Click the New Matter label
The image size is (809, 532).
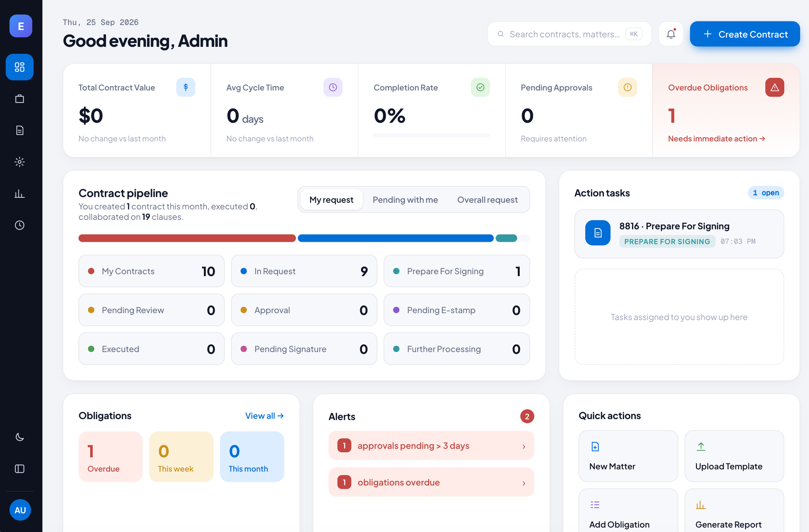pyautogui.click(x=612, y=466)
